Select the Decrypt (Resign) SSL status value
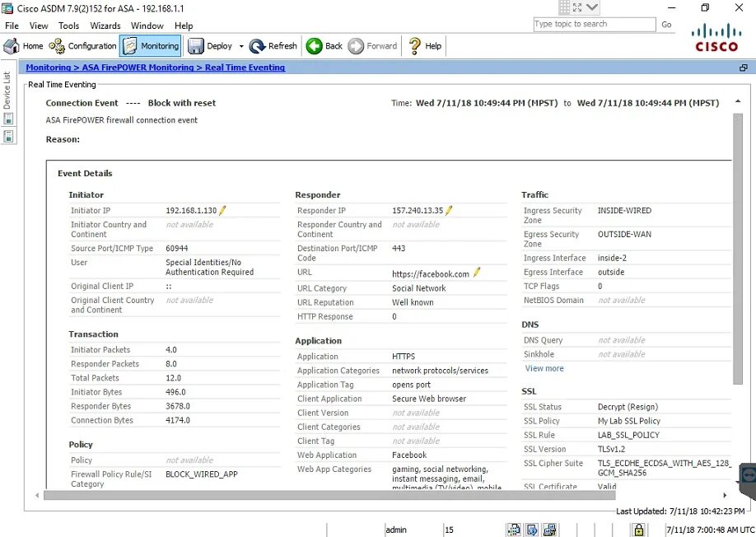The image size is (756, 537). 628,407
